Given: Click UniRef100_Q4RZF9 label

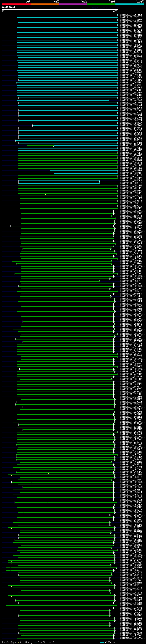Looking at the screenshot, I should (x=131, y=279).
